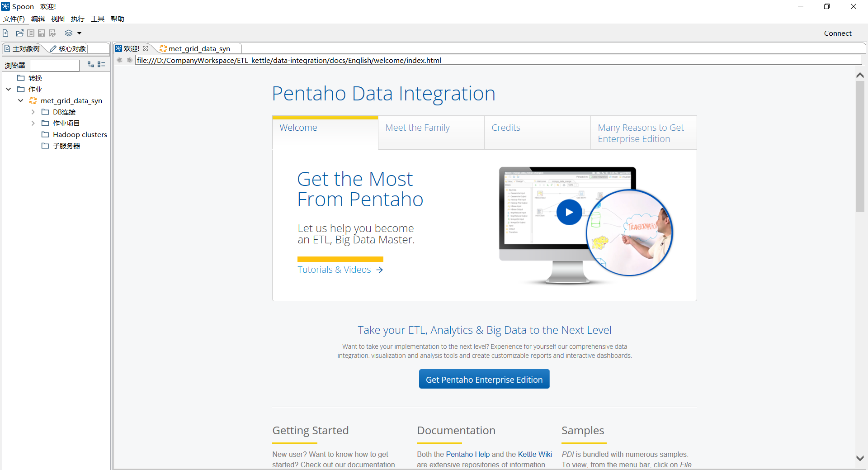Click the Spoon application icon in title bar

[5, 6]
